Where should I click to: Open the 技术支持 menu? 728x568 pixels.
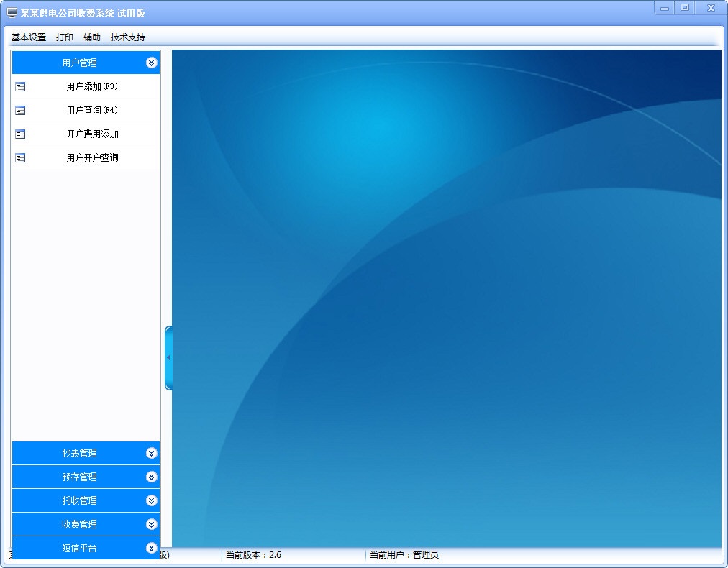pyautogui.click(x=128, y=37)
